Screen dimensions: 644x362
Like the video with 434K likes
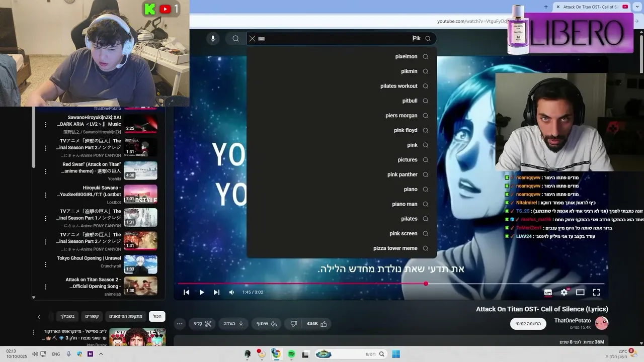[x=317, y=324]
